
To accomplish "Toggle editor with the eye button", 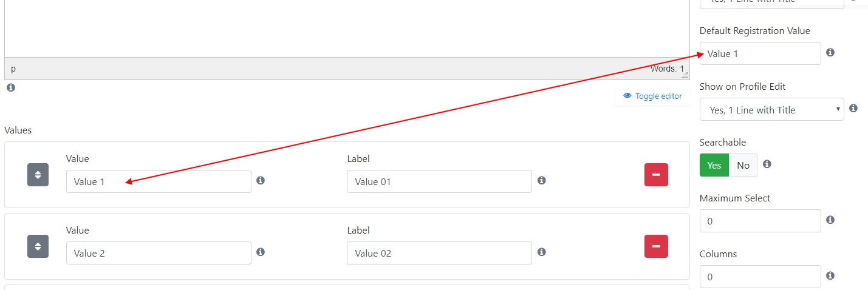I will (652, 96).
